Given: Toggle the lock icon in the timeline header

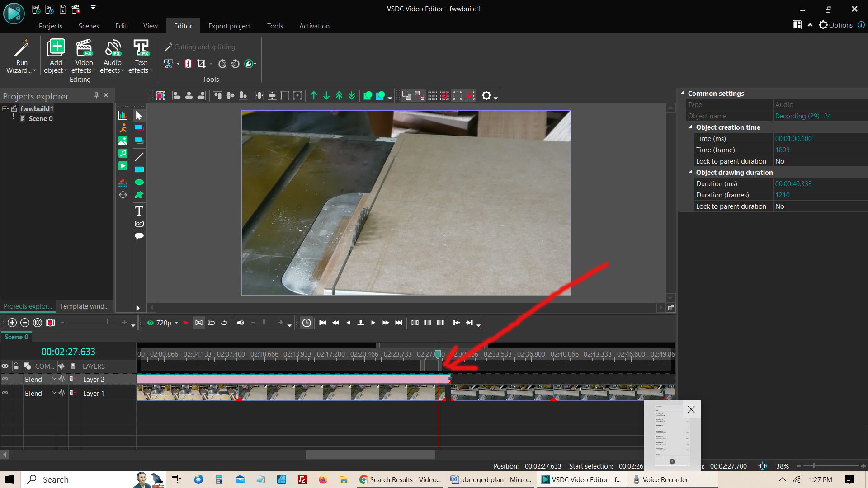Looking at the screenshot, I should tap(16, 366).
